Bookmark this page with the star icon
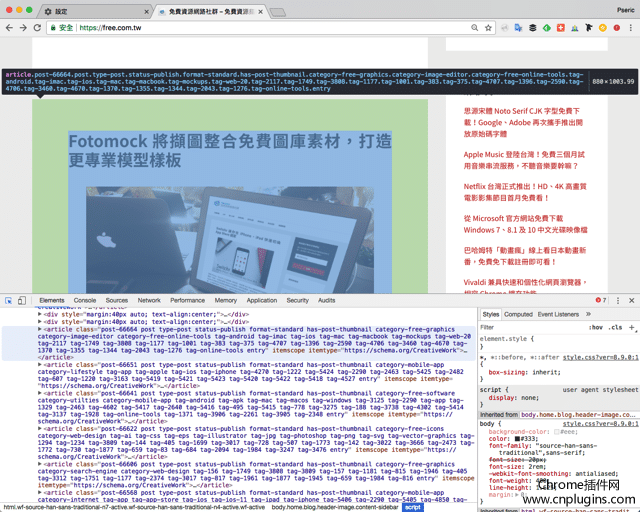The image size is (640, 512). (x=488, y=27)
